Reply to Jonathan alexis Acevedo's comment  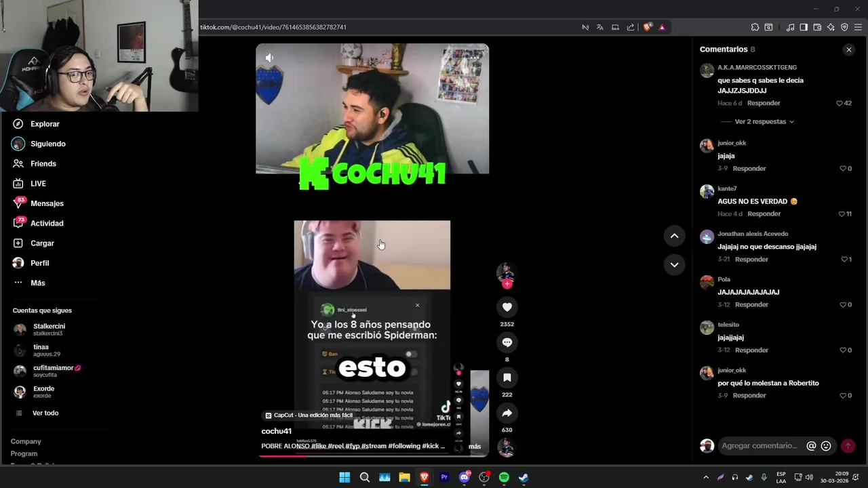(752, 259)
